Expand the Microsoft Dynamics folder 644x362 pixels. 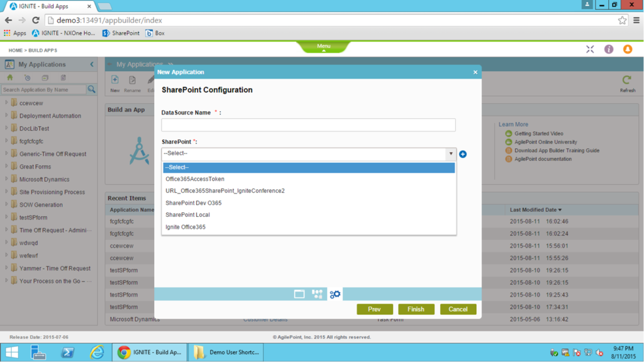pyautogui.click(x=5, y=179)
